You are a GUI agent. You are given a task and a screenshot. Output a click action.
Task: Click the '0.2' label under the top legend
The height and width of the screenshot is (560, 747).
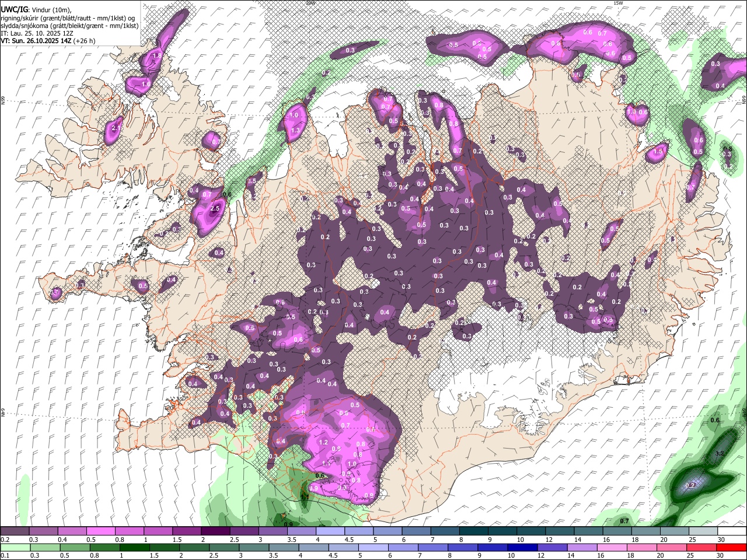click(x=5, y=540)
